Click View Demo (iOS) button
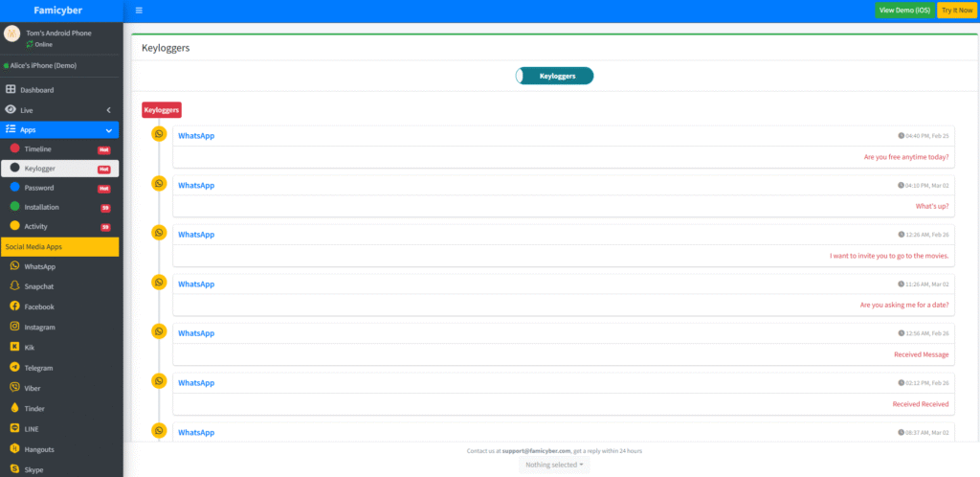The width and height of the screenshot is (980, 477). click(x=904, y=10)
